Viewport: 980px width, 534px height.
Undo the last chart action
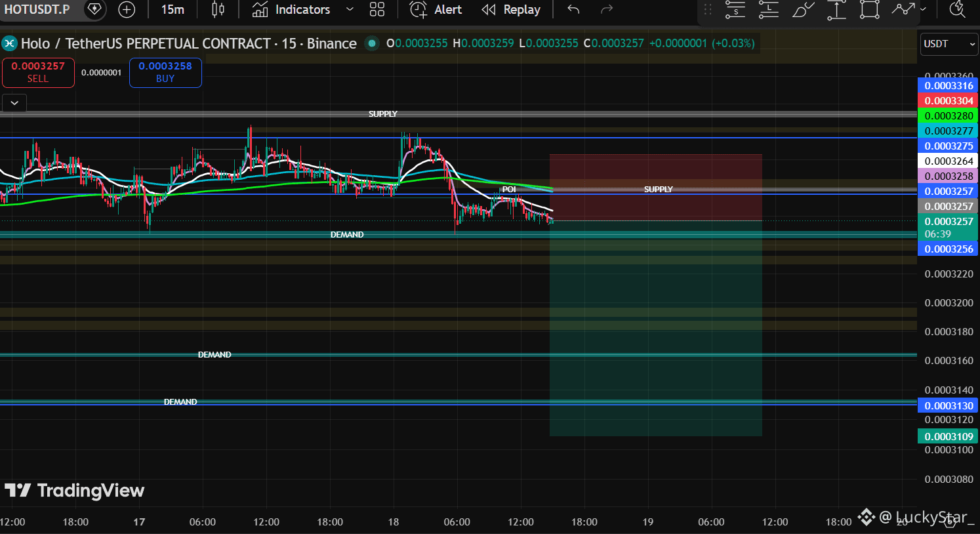pos(573,9)
